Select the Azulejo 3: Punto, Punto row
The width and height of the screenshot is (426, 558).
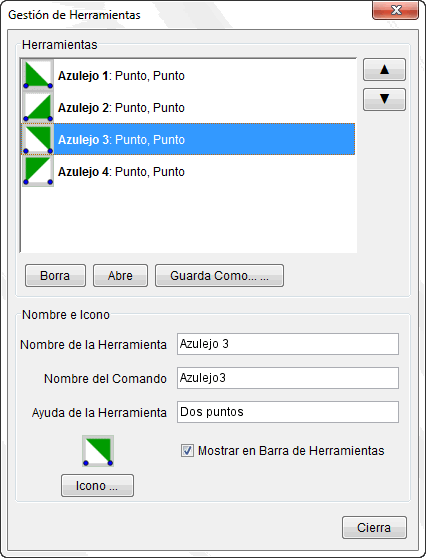[x=188, y=140]
